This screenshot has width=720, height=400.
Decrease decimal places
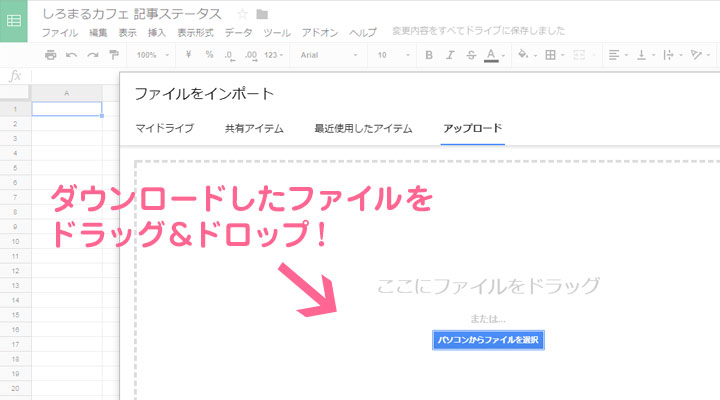(230, 56)
